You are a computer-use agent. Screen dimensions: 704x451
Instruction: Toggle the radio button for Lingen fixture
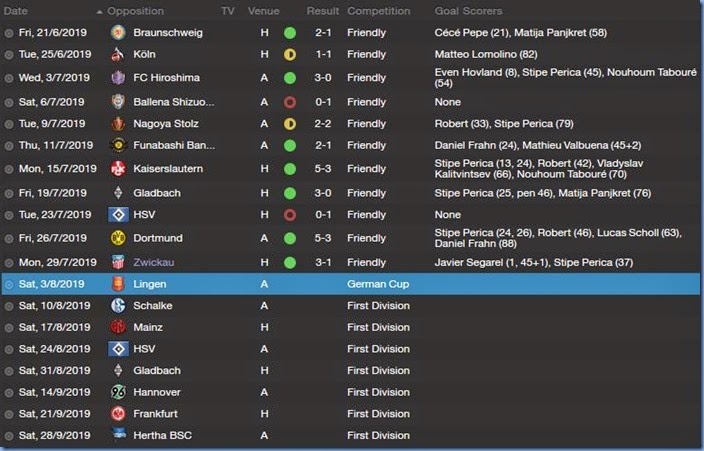(9, 284)
